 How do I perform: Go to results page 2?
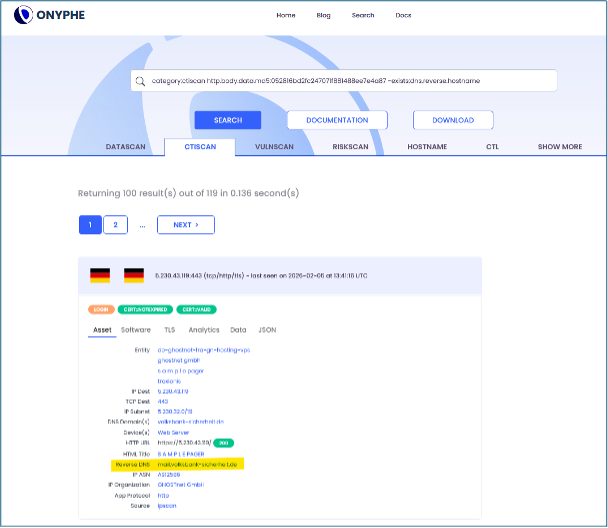click(x=115, y=225)
